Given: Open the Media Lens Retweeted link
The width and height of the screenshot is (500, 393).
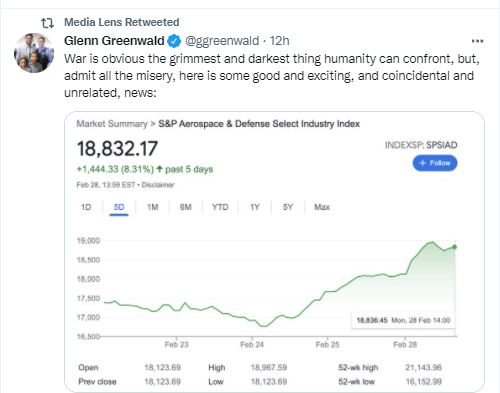Looking at the screenshot, I should [122, 22].
